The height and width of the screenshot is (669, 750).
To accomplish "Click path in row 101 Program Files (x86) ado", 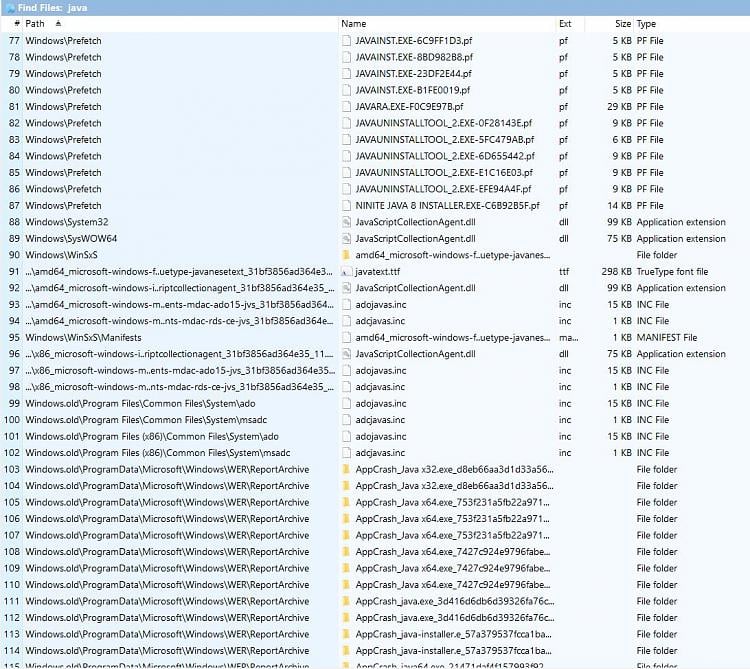I will click(152, 437).
